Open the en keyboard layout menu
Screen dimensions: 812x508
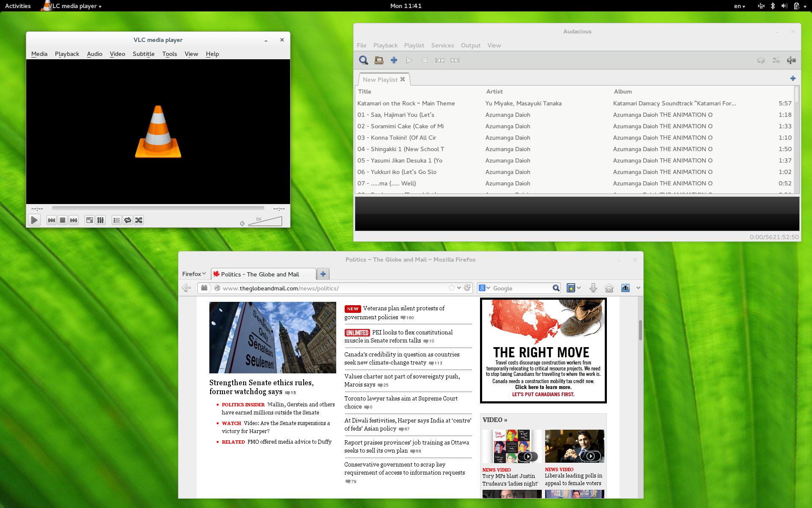click(x=739, y=6)
